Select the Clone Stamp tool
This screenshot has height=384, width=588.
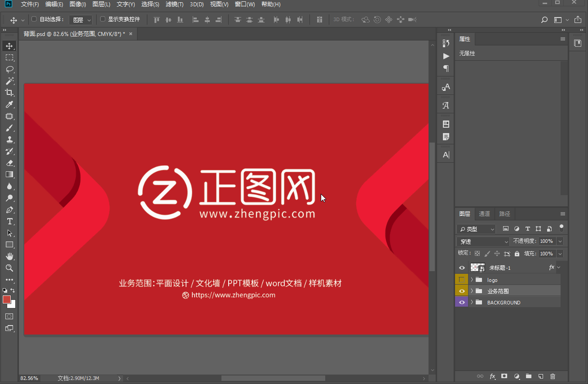(9, 139)
